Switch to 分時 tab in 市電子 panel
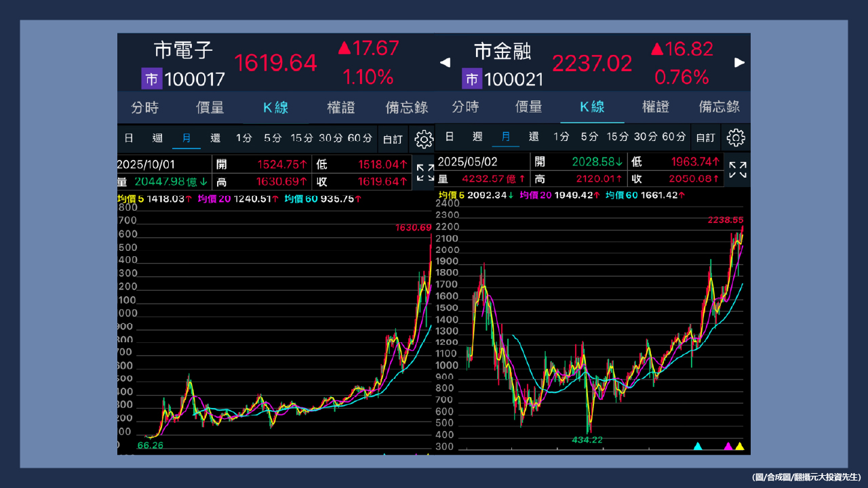868x488 pixels. 144,108
